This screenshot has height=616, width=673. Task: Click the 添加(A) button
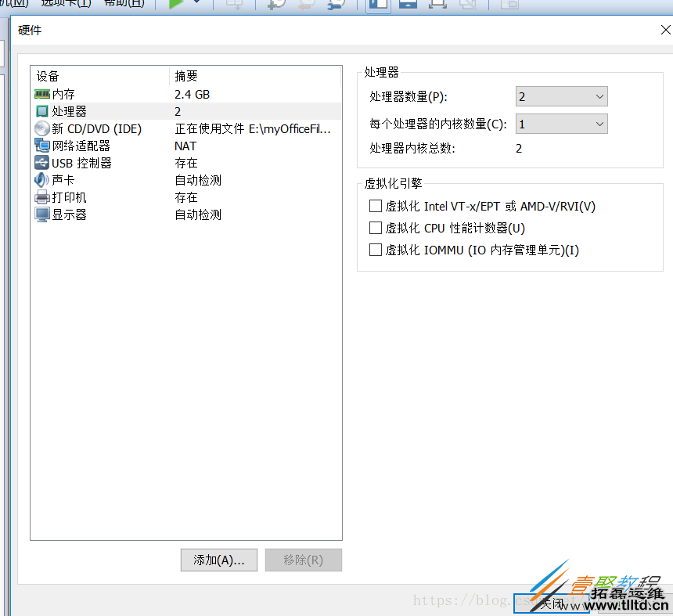pyautogui.click(x=218, y=560)
